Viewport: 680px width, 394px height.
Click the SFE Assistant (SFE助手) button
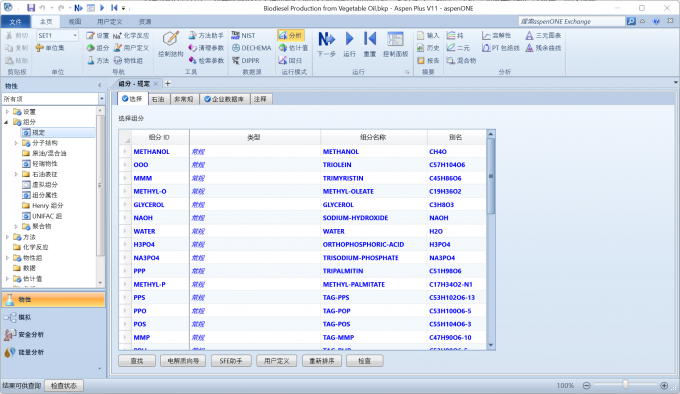click(x=231, y=361)
